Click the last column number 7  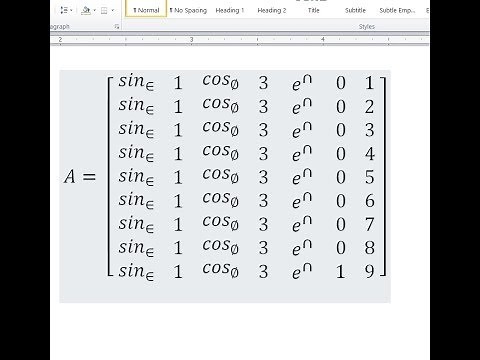370,224
